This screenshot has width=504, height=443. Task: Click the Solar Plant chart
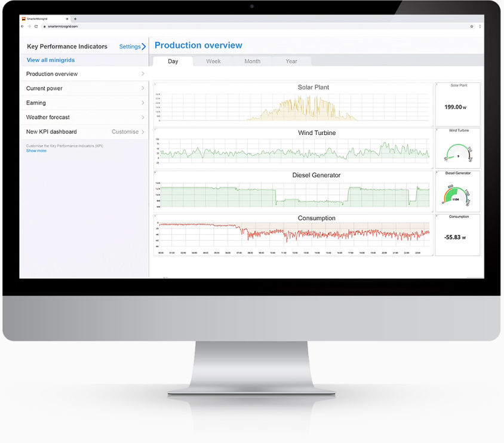293,104
